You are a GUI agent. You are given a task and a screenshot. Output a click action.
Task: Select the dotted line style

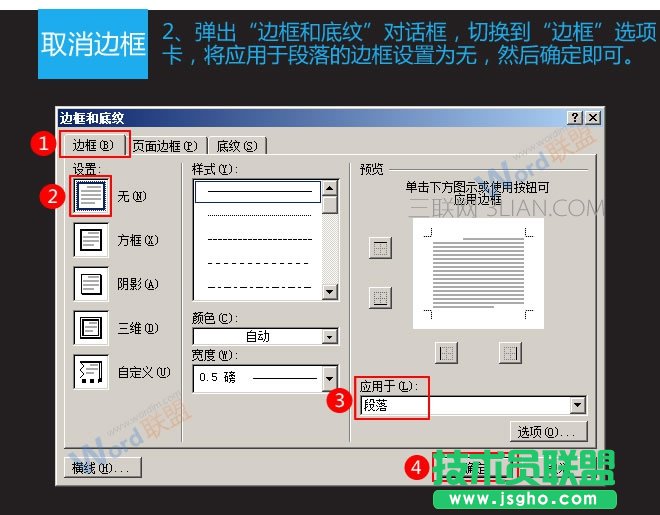[258, 215]
